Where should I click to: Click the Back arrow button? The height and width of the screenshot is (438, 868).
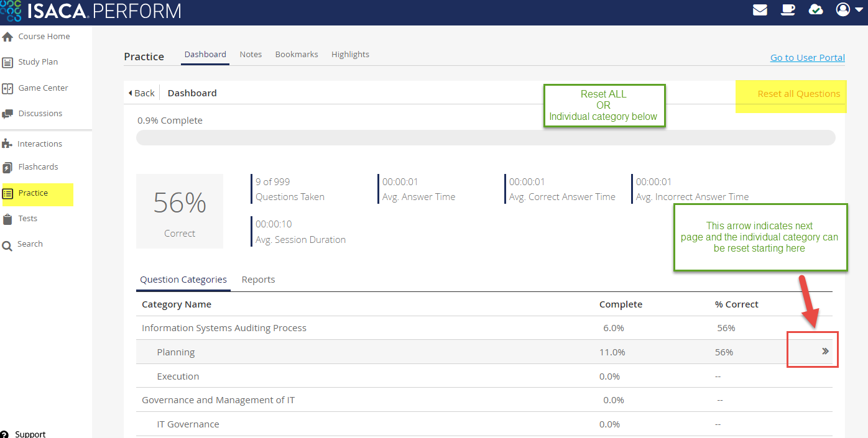pos(141,93)
